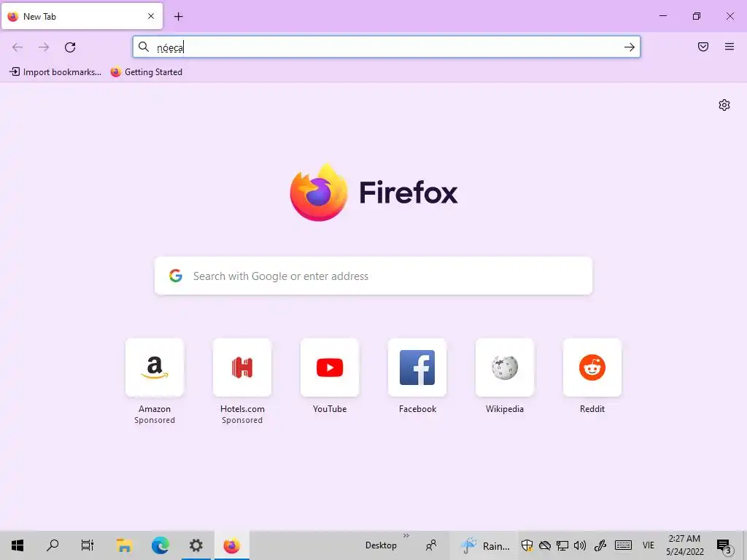Open the volume speaker tray icon
The width and height of the screenshot is (747, 560).
580,545
